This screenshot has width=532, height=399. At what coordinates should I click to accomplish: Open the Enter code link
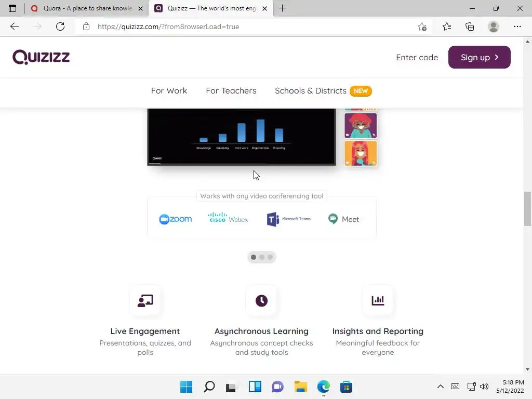point(417,57)
